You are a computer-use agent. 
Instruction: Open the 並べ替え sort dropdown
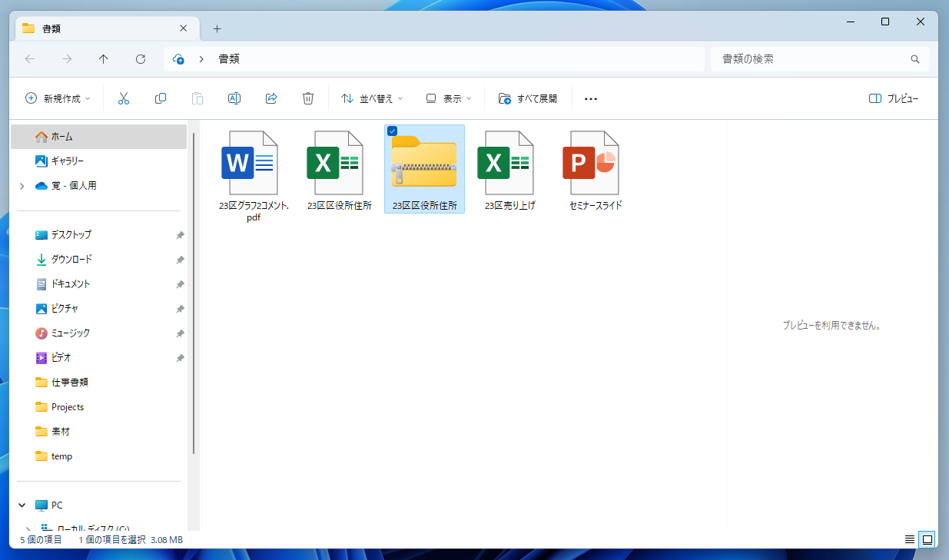[x=372, y=98]
